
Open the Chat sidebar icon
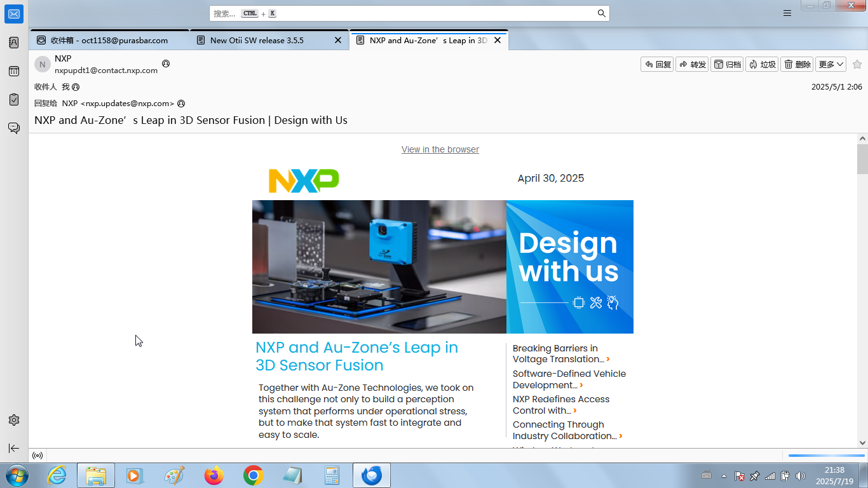14,128
